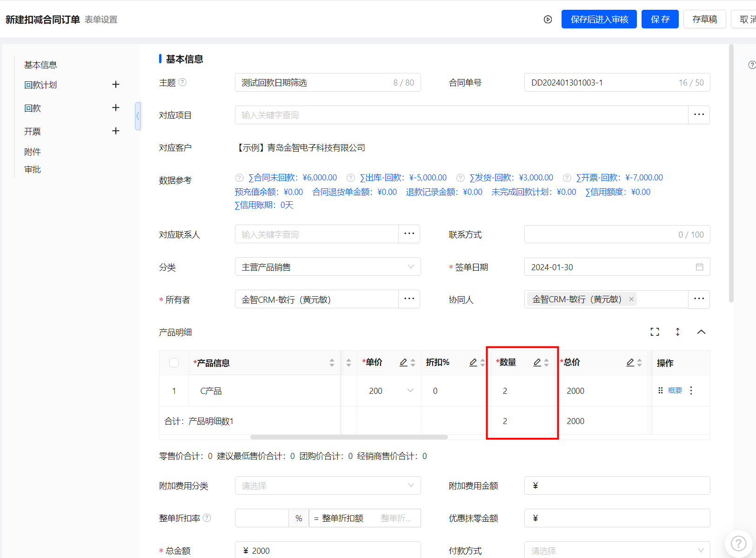The height and width of the screenshot is (558, 756).
Task: Show help for 整单折扣率
Action: [x=207, y=518]
